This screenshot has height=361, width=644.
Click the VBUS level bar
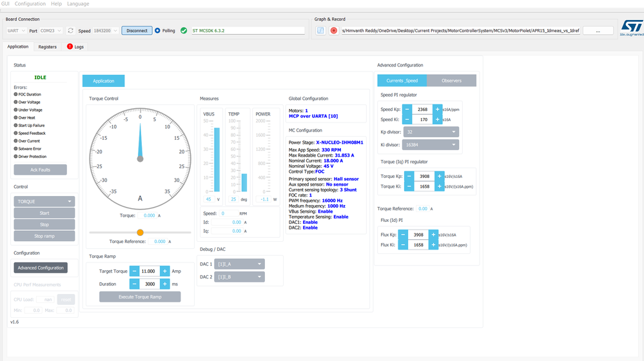[217, 160]
